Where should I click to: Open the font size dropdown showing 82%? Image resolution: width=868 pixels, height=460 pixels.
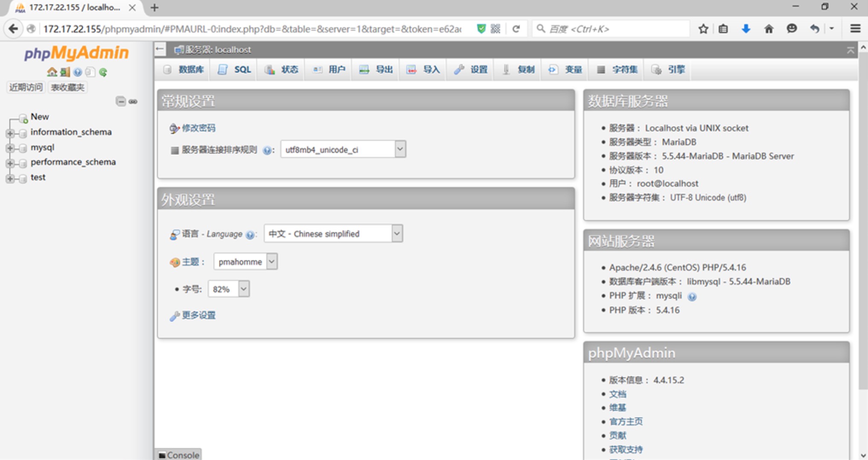(x=229, y=289)
